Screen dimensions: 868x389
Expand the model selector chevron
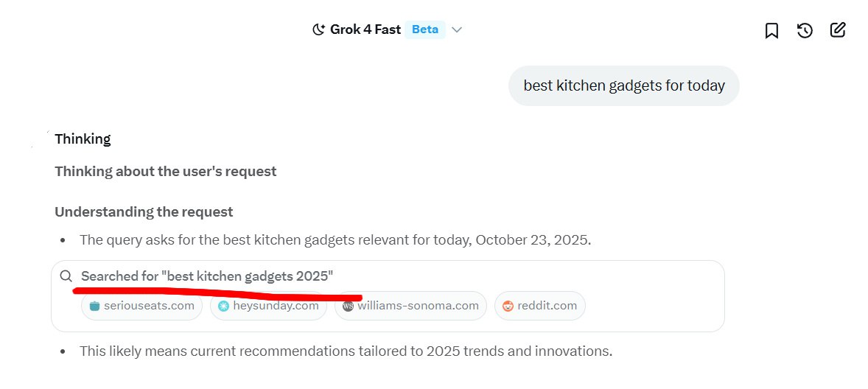(x=457, y=30)
